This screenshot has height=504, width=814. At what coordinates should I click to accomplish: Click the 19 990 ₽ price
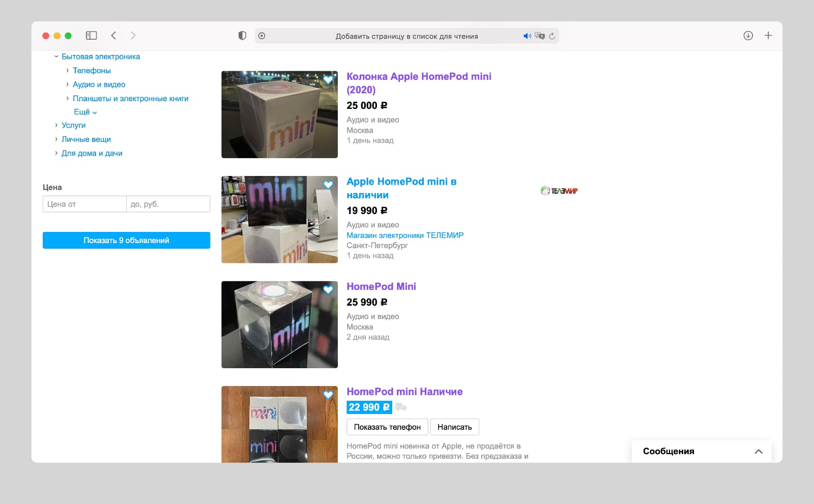tap(367, 211)
